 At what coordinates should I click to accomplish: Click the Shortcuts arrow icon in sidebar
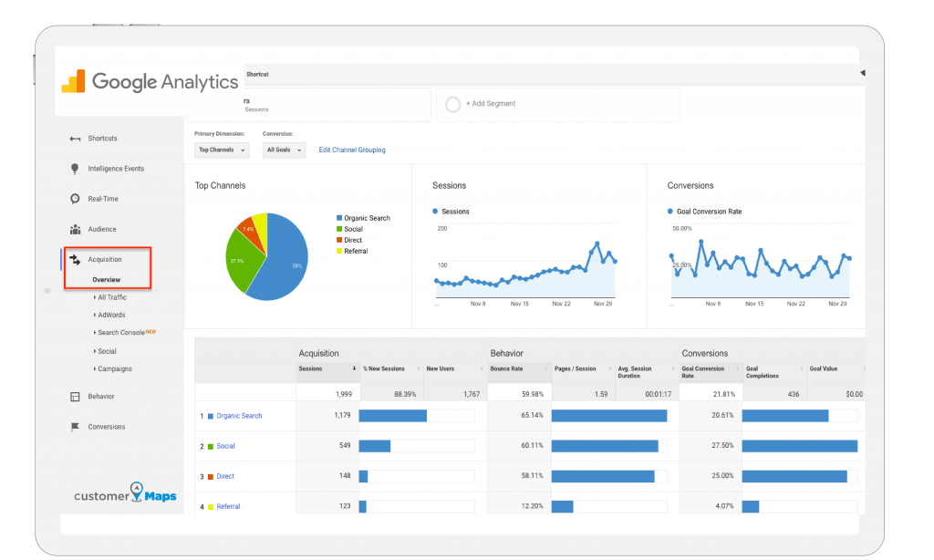tap(75, 139)
